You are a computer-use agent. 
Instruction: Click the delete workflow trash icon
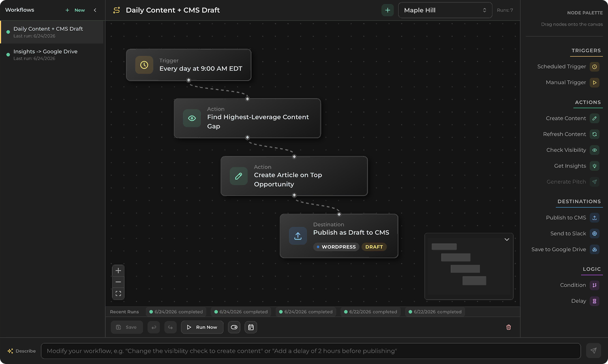coord(509,327)
